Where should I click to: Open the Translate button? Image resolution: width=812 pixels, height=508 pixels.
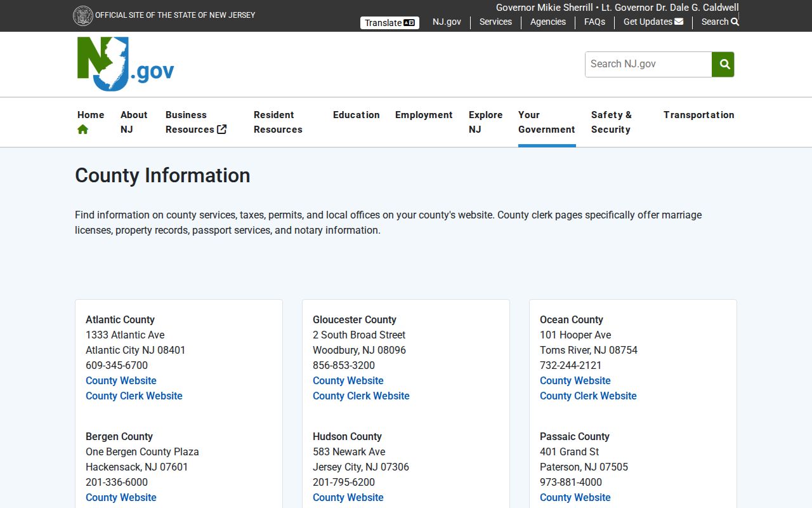[x=390, y=23]
